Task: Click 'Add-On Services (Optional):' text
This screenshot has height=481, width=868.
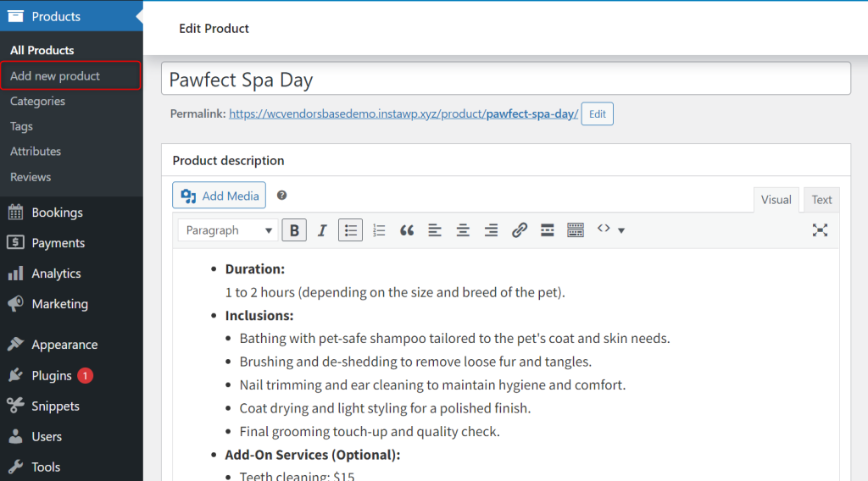Action: pos(312,455)
